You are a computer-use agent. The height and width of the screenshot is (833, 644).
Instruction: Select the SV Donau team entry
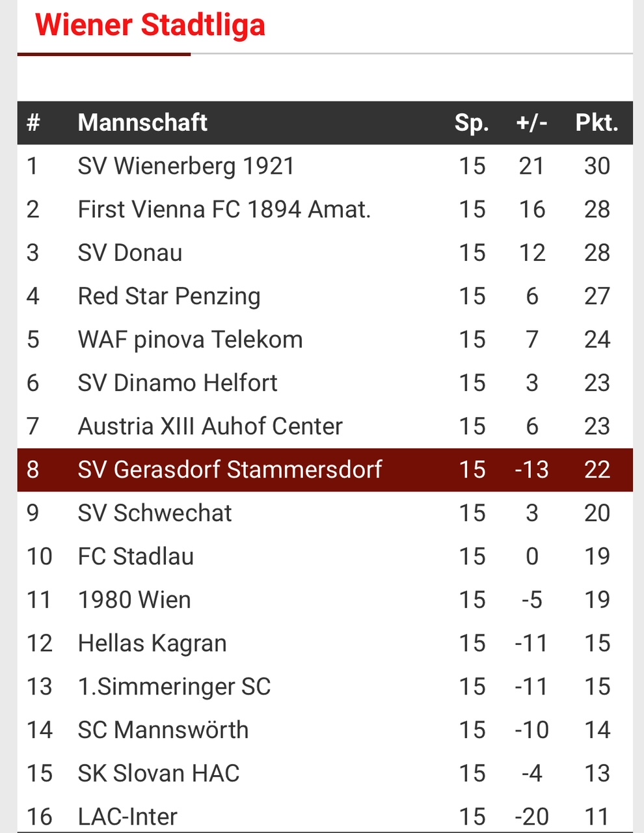pos(325,253)
